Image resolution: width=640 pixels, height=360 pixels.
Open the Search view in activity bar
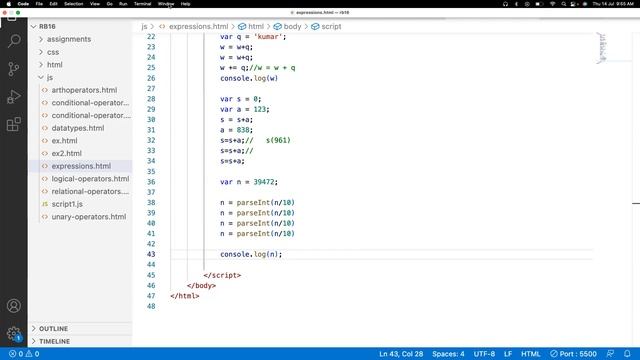(x=14, y=41)
